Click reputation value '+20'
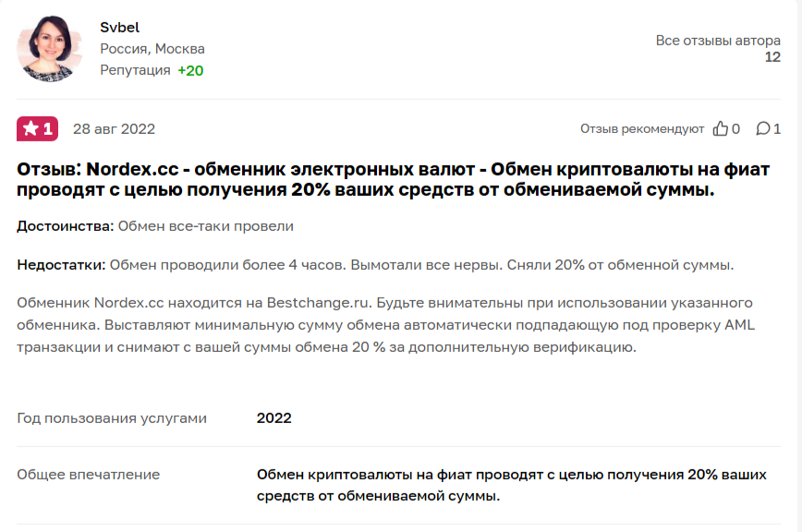 click(x=190, y=70)
